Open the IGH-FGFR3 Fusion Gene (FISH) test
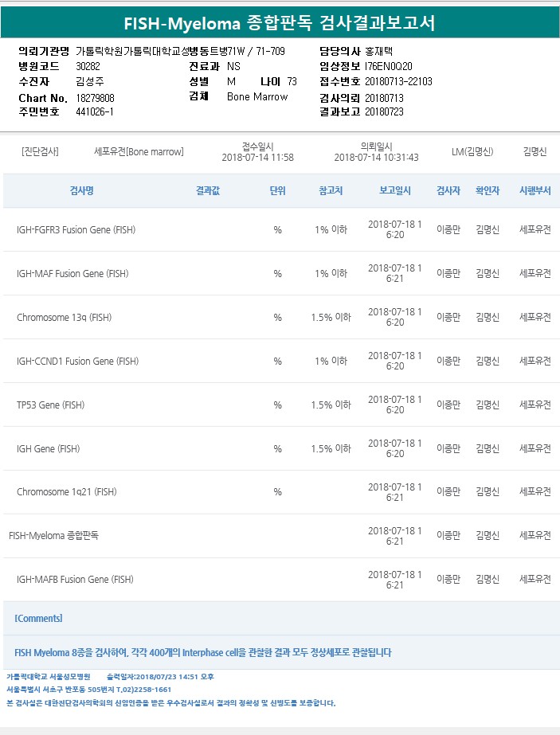The width and height of the screenshot is (560, 735). click(76, 230)
